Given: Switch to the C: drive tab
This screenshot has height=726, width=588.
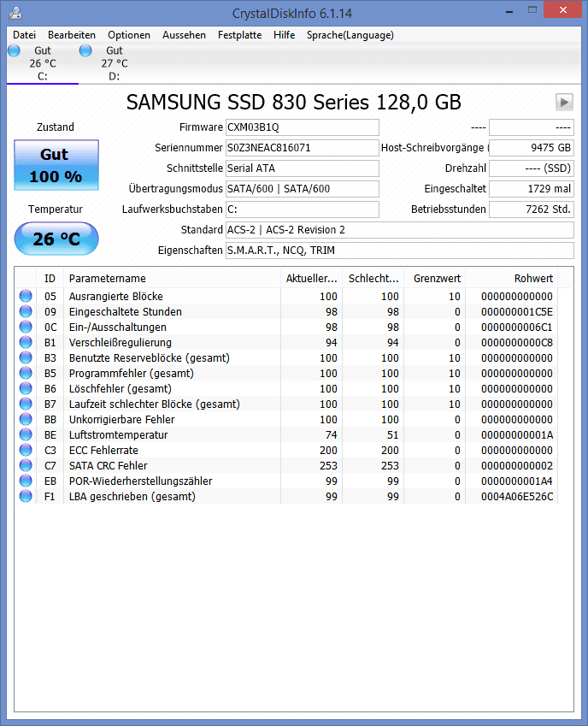Looking at the screenshot, I should pyautogui.click(x=43, y=63).
